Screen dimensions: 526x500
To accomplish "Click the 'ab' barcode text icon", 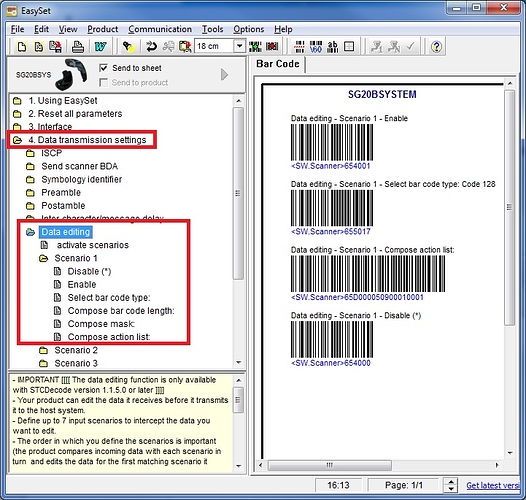I will (x=333, y=47).
